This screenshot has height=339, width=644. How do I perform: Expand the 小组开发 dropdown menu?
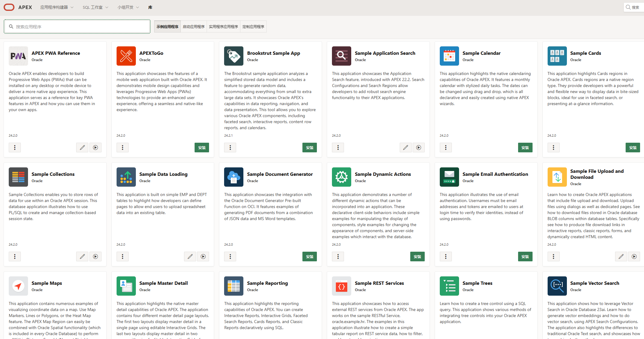(128, 7)
